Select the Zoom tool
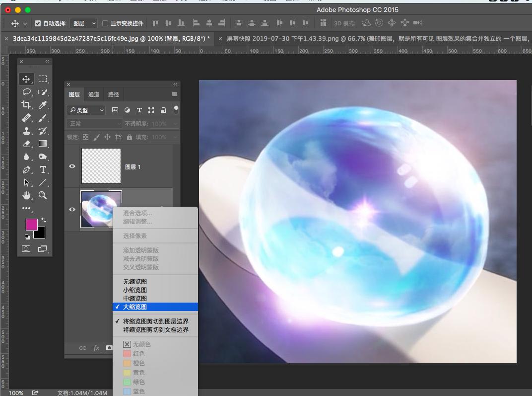This screenshot has width=532, height=396. point(43,195)
